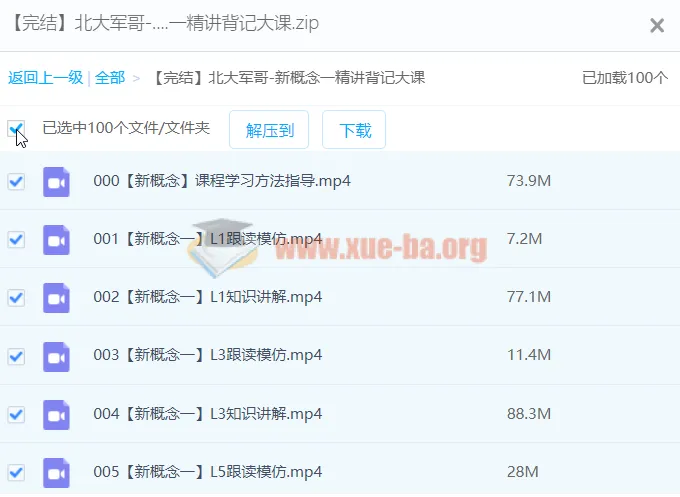680x497 pixels.
Task: Uncheck the 000 课程学习方法指导.mp4 checkbox
Action: [16, 181]
